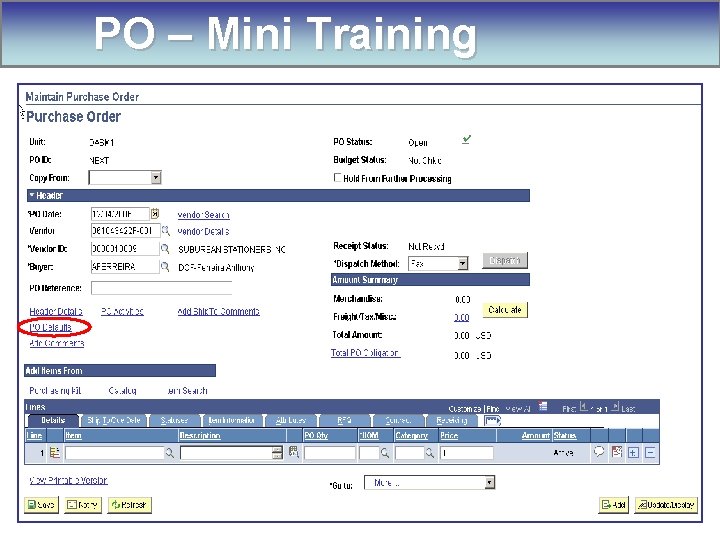The image size is (720, 540).
Task: Open the PO Activities link
Action: [122, 311]
